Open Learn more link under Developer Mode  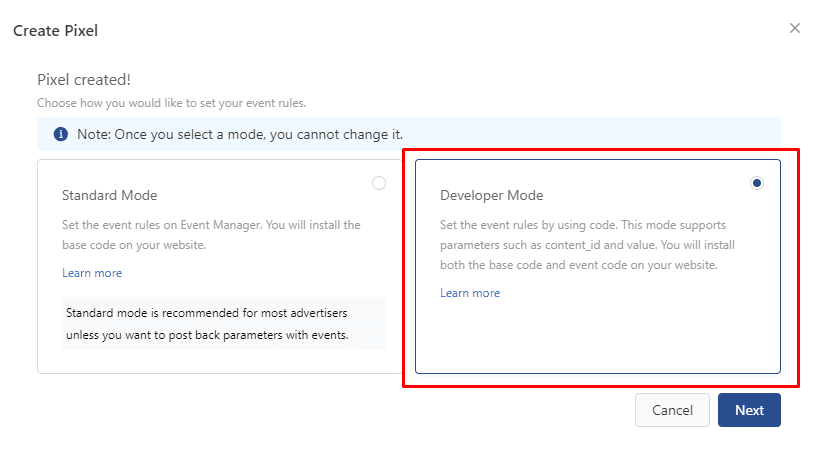[x=470, y=293]
